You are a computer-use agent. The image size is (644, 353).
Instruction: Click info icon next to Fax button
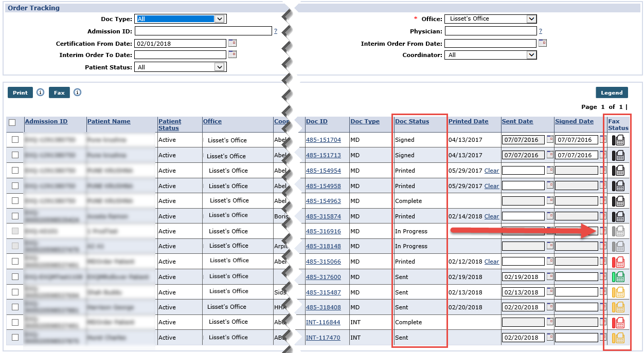[77, 92]
